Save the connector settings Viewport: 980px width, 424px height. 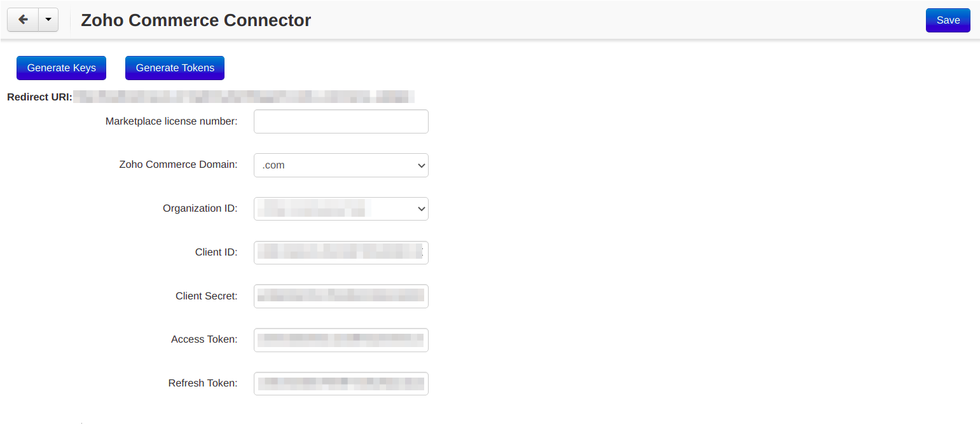[x=948, y=20]
